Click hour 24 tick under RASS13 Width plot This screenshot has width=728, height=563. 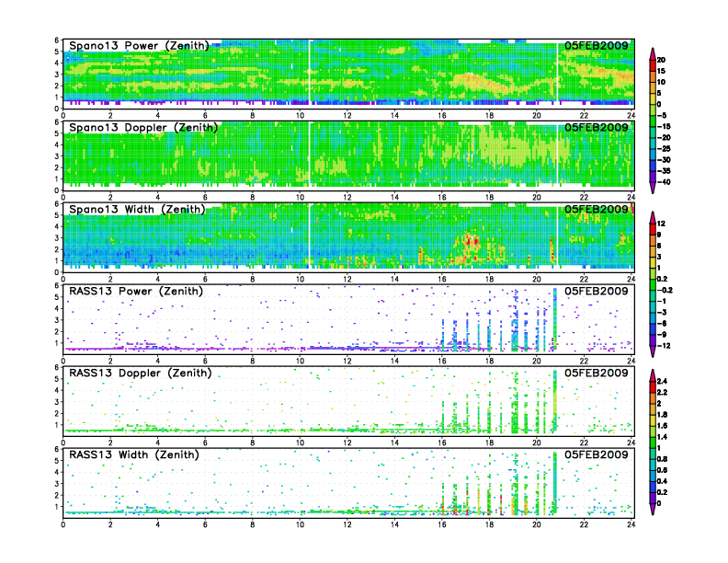[x=631, y=524]
